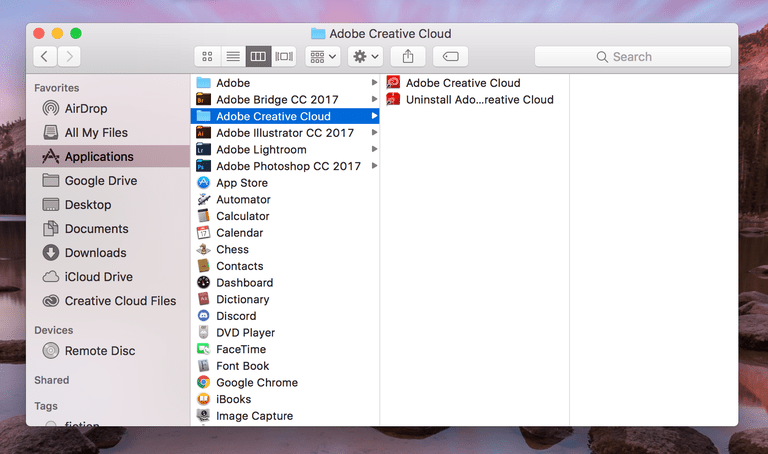This screenshot has width=768, height=454.
Task: Switch to Cover Flow view
Action: 284,56
